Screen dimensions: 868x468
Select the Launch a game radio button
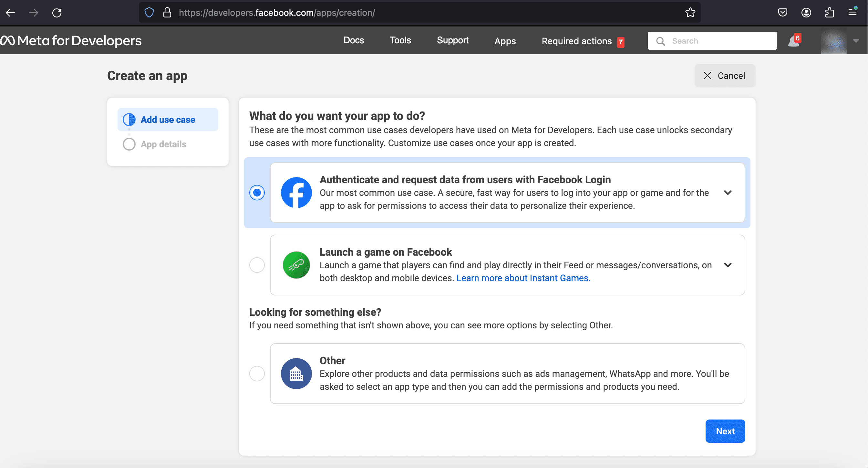pos(257,265)
